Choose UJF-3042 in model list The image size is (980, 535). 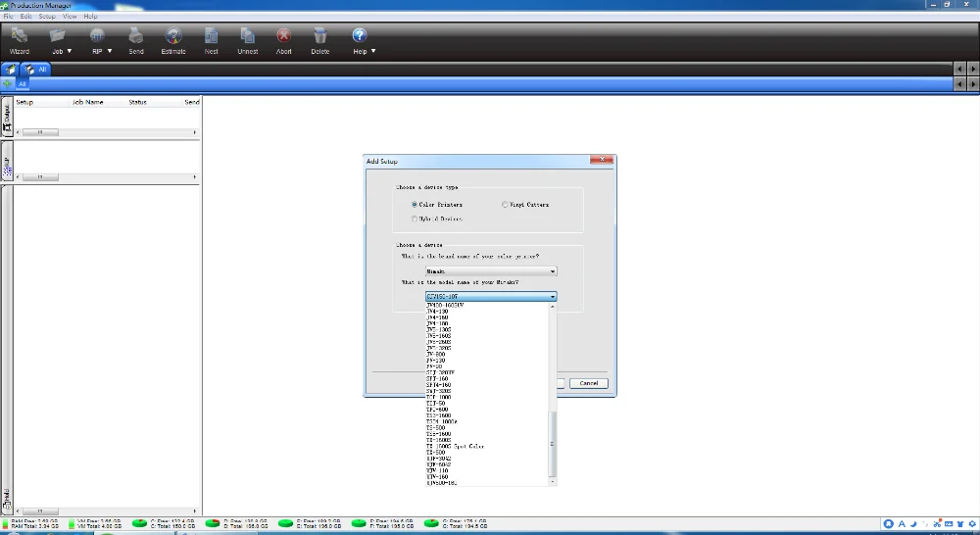click(x=487, y=459)
